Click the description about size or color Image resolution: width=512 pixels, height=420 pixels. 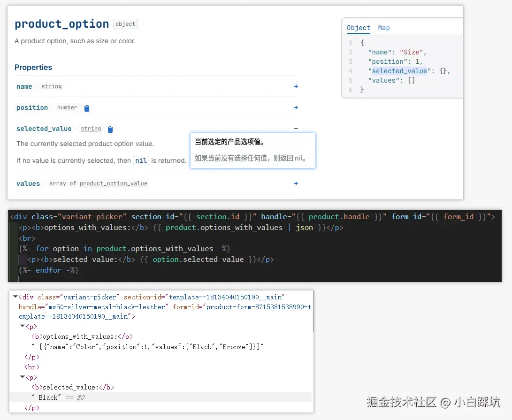[x=75, y=41]
